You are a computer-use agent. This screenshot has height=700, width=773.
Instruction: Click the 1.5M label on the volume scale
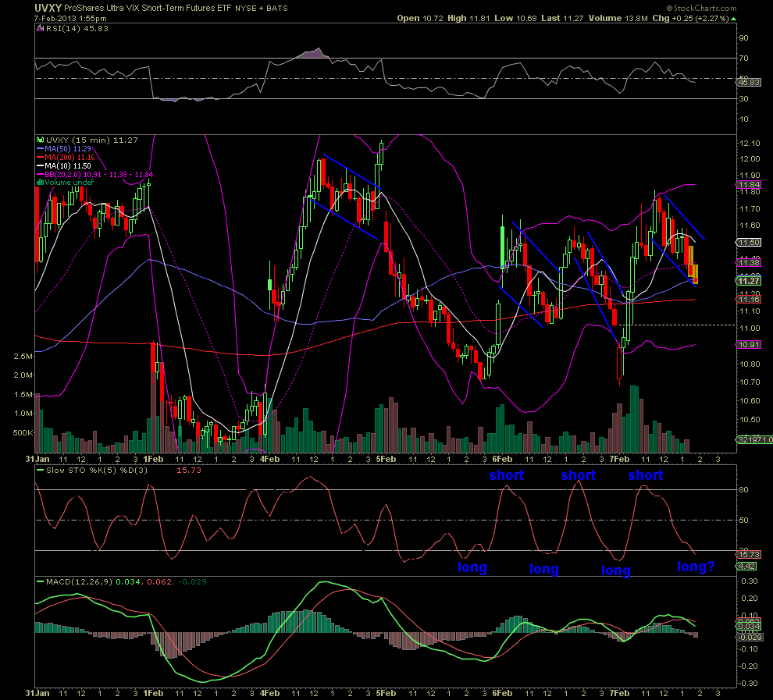pyautogui.click(x=23, y=394)
